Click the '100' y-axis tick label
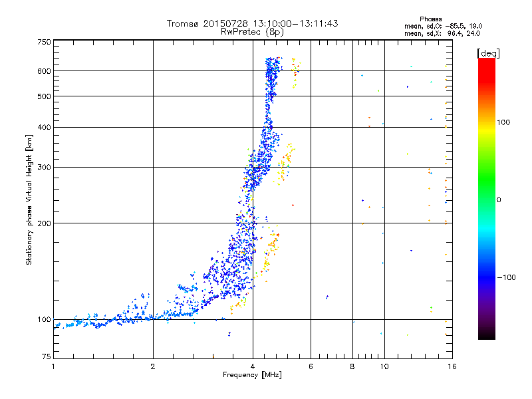The height and width of the screenshot is (399, 532). click(x=44, y=319)
